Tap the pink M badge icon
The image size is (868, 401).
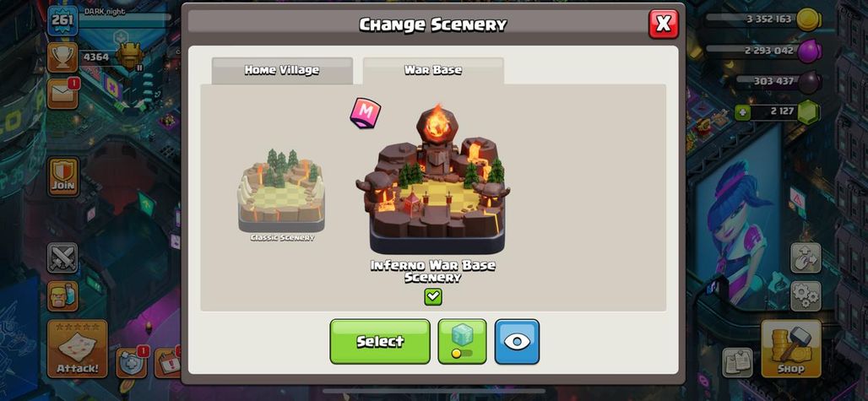tap(365, 113)
